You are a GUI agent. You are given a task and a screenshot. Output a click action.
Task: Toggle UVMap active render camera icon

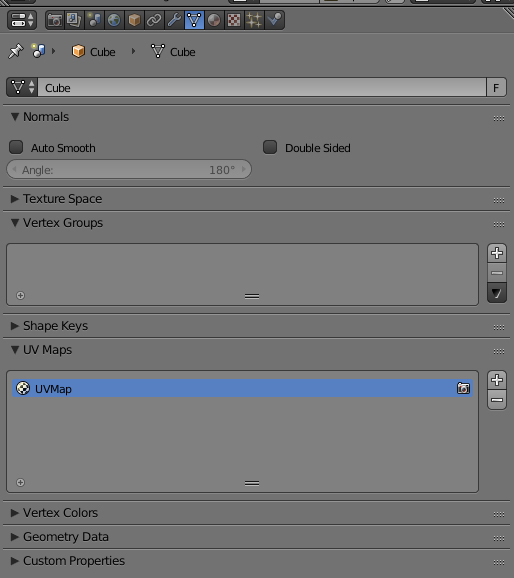tap(463, 388)
